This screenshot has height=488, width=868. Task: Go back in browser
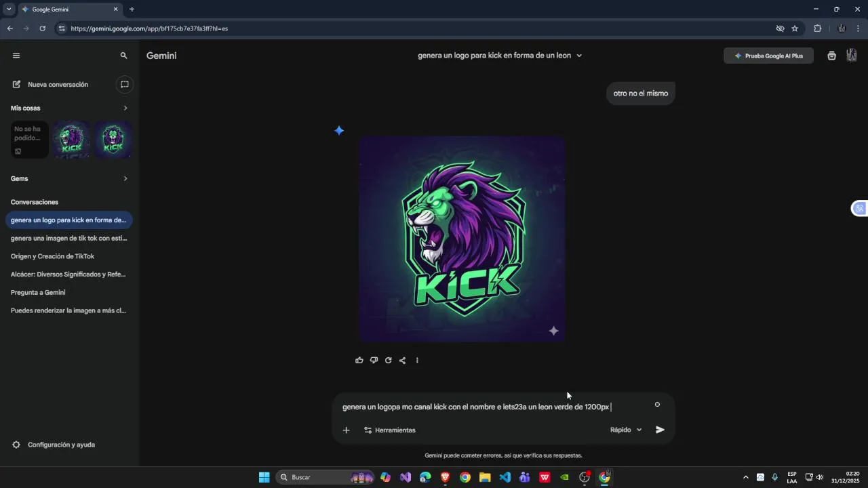click(9, 28)
